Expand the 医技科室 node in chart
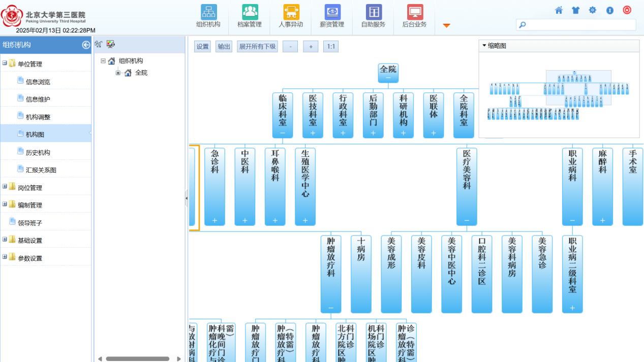The height and width of the screenshot is (362, 644). [x=313, y=133]
